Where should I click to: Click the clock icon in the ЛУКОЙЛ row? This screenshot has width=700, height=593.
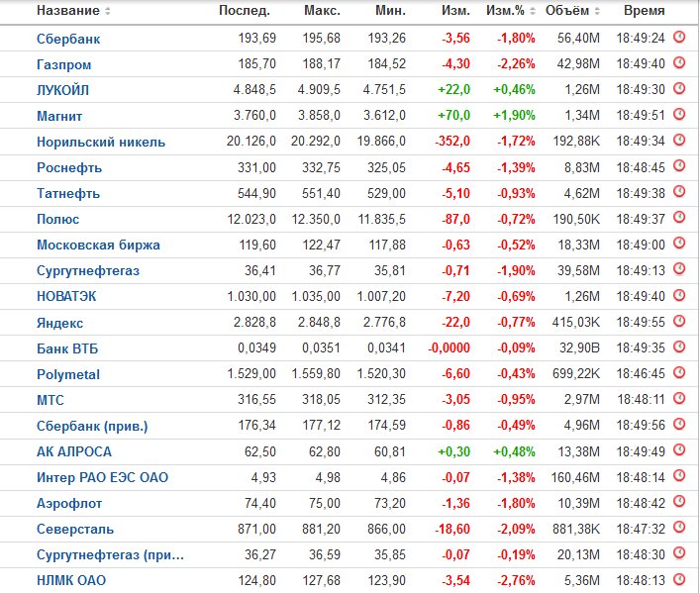pos(679,88)
